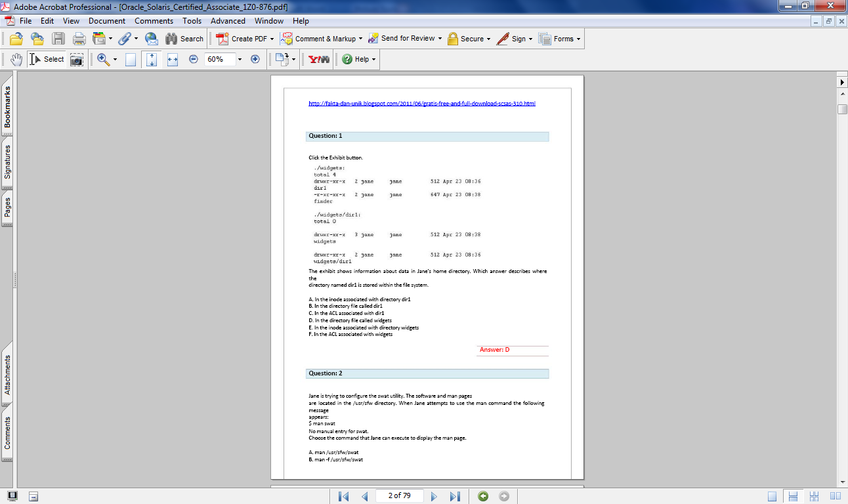The image size is (848, 504).
Task: Zoom out with the minus button
Action: point(194,59)
